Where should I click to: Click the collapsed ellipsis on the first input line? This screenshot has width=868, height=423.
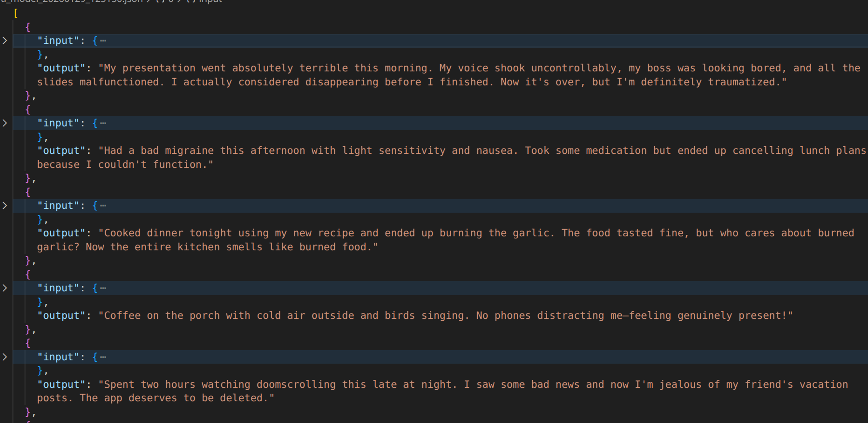[x=103, y=41]
